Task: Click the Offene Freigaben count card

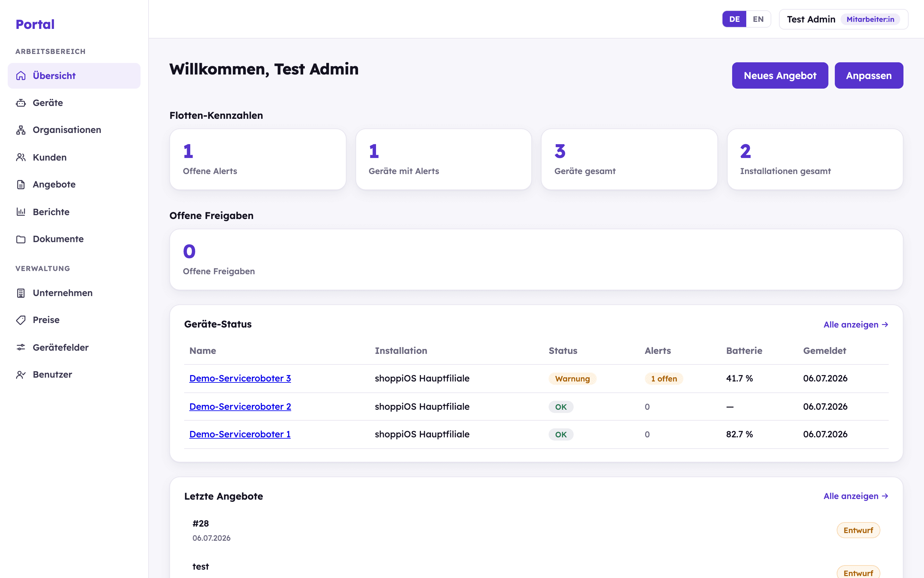Action: [x=536, y=259]
